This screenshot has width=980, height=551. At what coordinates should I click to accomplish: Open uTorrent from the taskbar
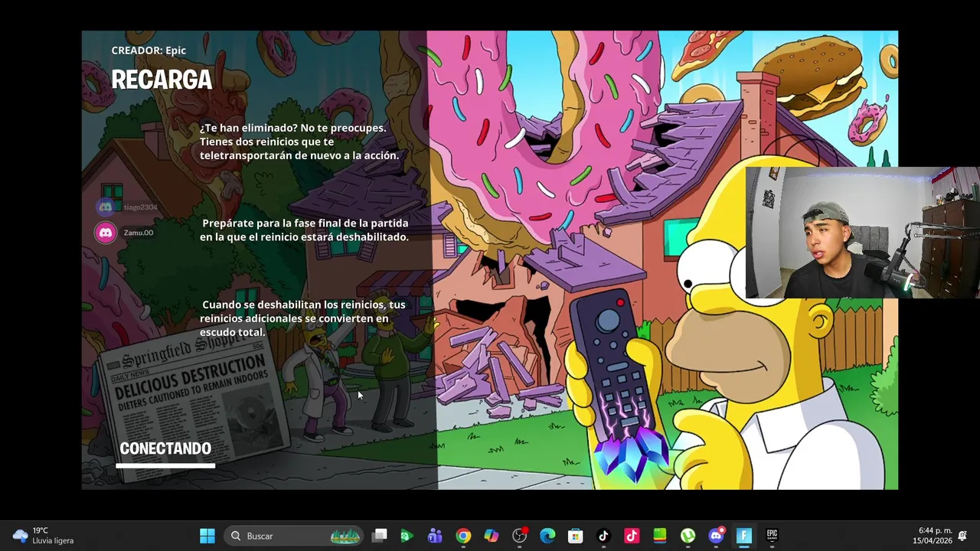(688, 536)
